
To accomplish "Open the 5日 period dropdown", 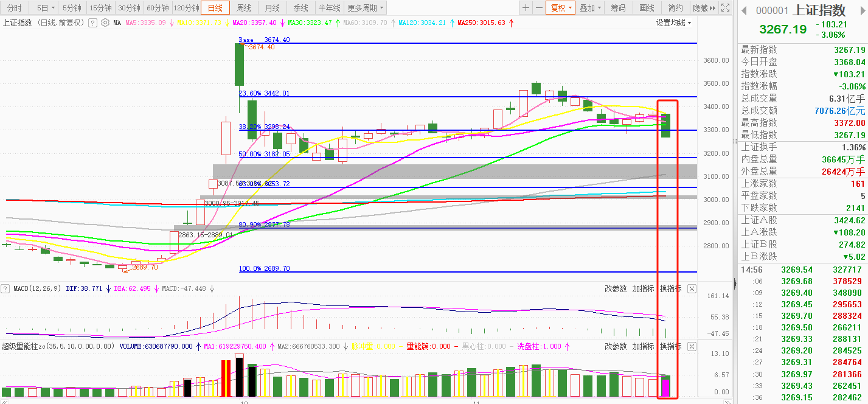I will pos(45,8).
